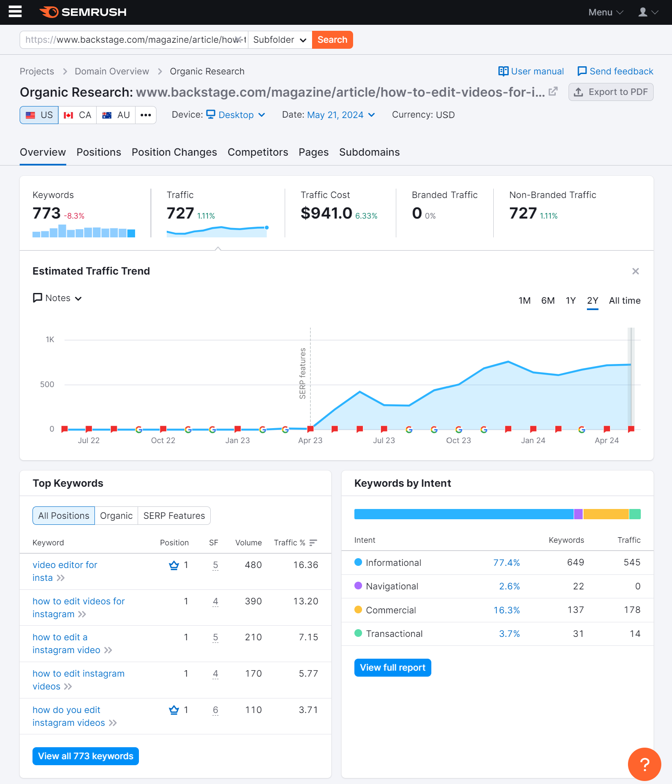This screenshot has height=784, width=672.
Task: Click View all 773 keywords button
Action: pos(85,756)
